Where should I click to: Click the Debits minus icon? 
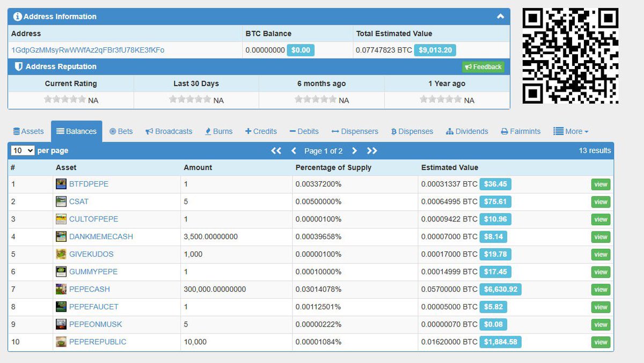coord(292,131)
